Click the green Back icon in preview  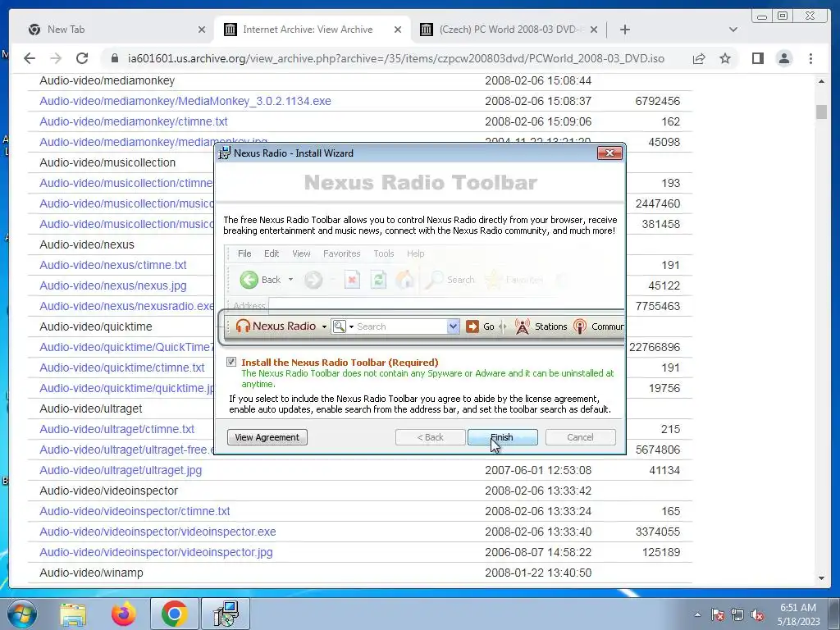tap(249, 280)
